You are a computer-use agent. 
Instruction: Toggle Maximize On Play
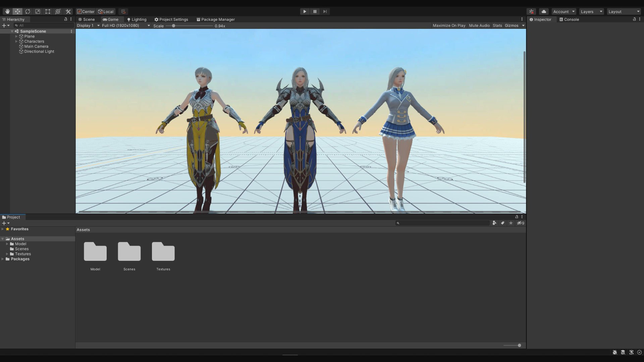449,25
